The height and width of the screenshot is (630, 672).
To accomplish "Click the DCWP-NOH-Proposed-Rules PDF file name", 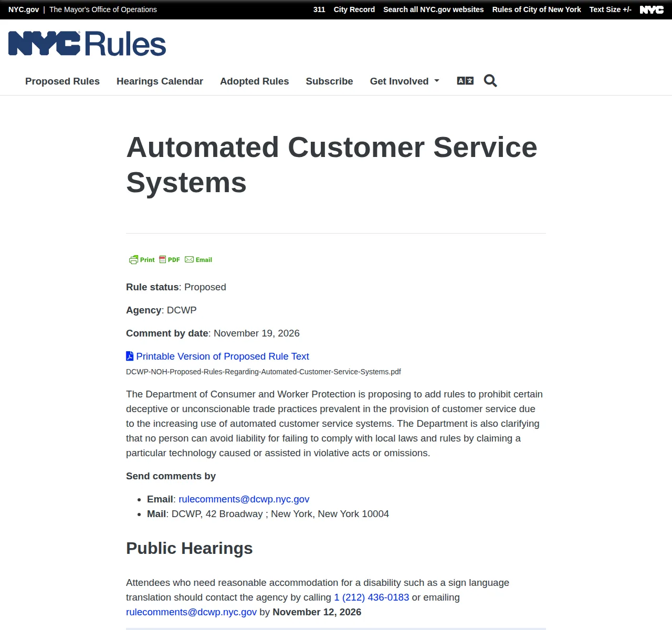I will [264, 372].
